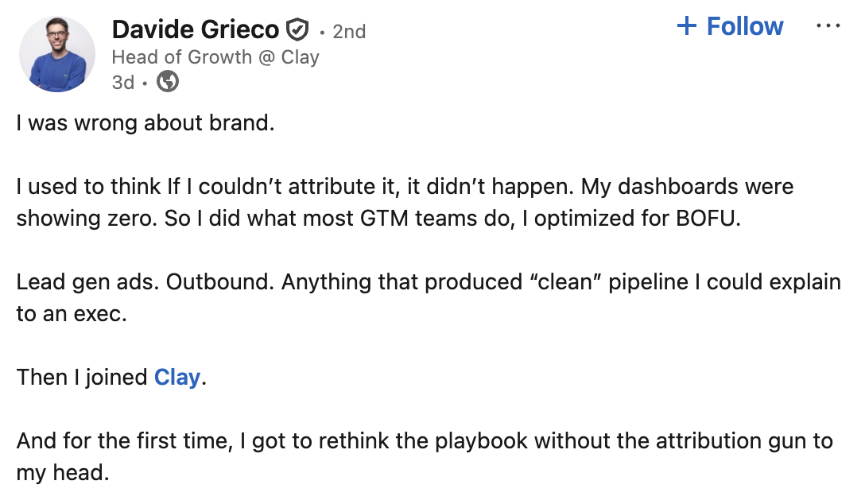Click the hyperlinked word Clay in the text
Screen dimensions: 865x504
176,378
